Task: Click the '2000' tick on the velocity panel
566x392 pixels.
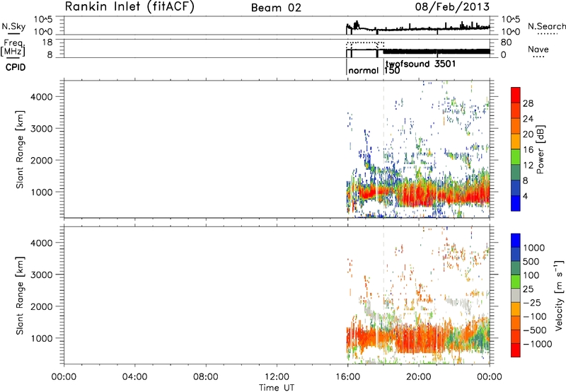Action: (x=41, y=306)
